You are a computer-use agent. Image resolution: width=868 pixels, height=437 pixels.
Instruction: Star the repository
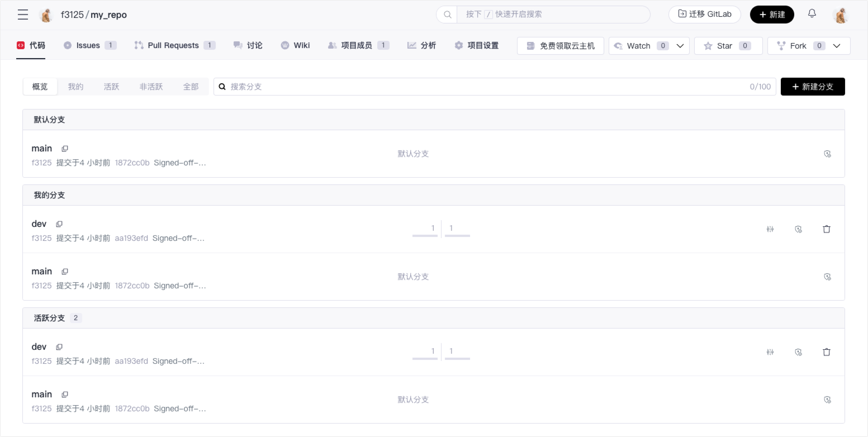pos(728,46)
